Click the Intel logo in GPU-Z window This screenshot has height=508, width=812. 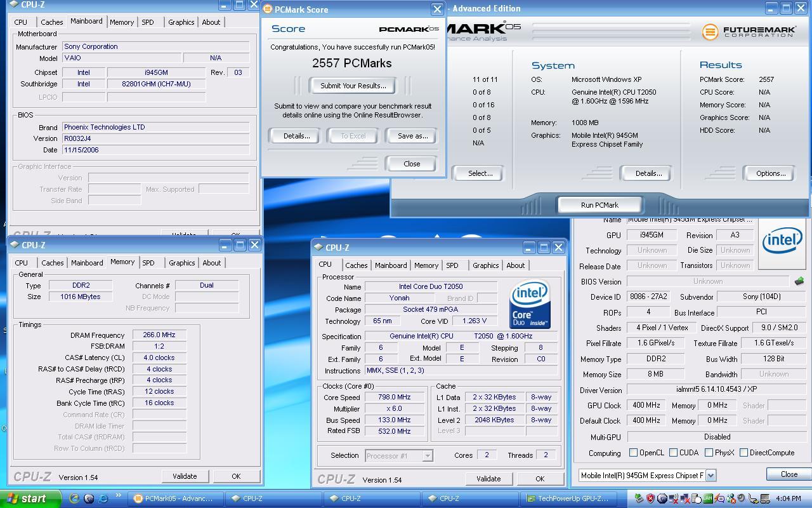point(782,241)
